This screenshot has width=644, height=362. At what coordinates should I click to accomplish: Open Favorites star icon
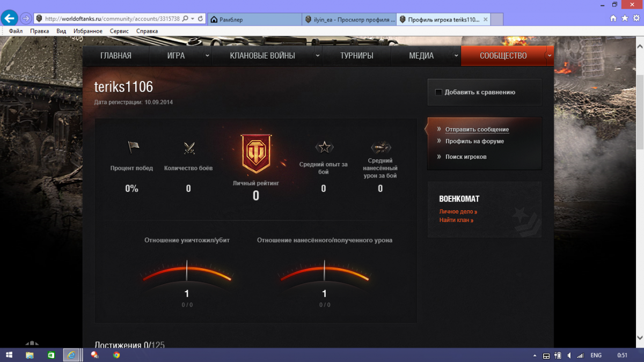(625, 18)
